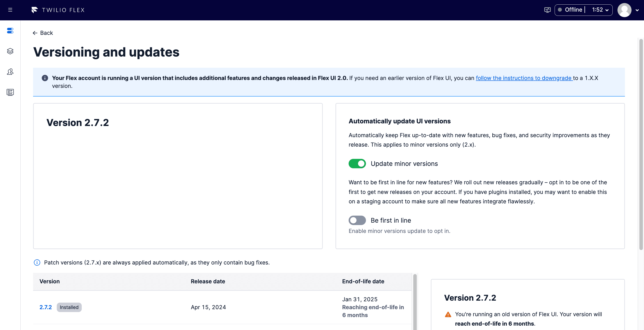Click the Reaching end-of-life in 6 months text
Viewport: 644px width, 330px height.
pos(373,311)
